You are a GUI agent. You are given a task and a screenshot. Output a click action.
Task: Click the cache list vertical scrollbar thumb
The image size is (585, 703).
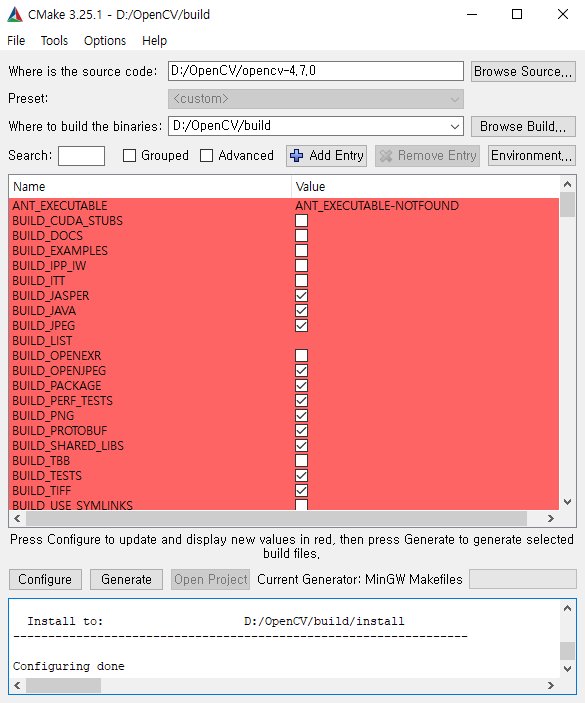tap(568, 204)
